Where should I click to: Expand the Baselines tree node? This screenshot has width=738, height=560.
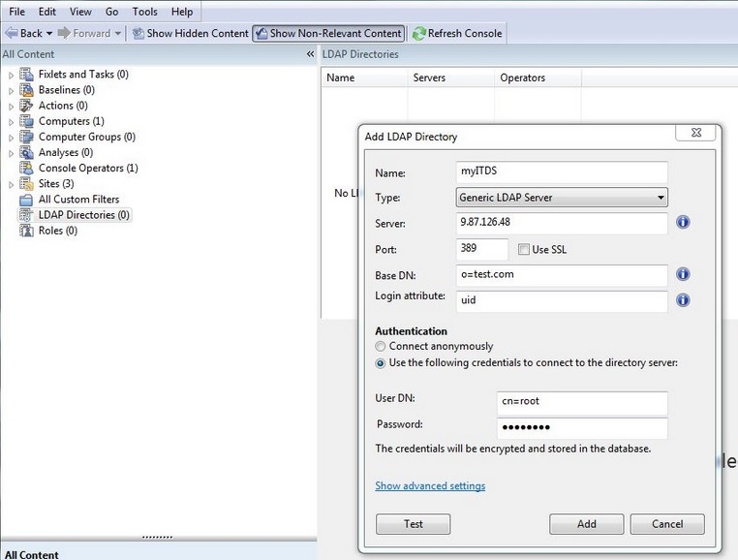point(11,90)
